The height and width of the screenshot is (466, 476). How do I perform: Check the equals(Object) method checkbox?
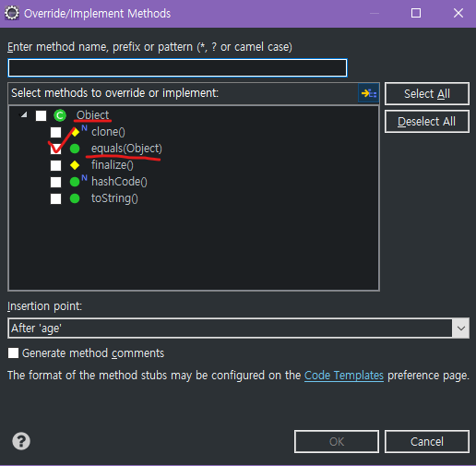(x=55, y=149)
